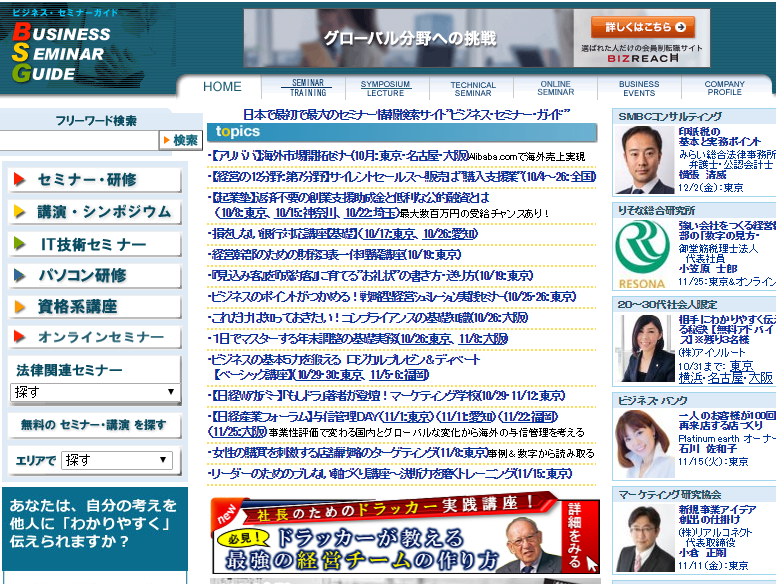Click 詳細をみる on Drucker banner
776x584 pixels.
tap(575, 535)
